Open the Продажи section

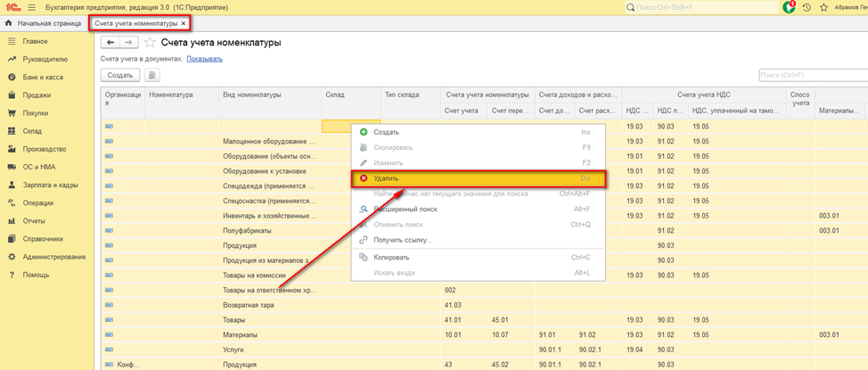tap(37, 95)
